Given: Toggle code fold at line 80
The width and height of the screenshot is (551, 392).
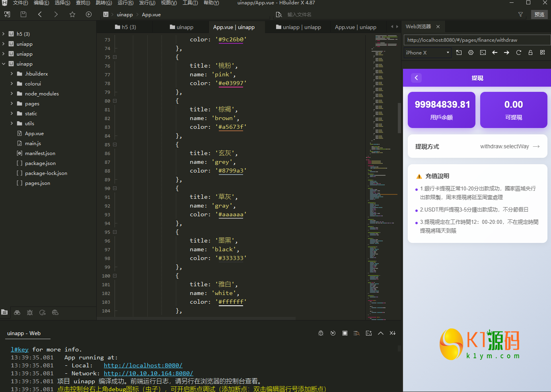Looking at the screenshot, I should 115,101.
